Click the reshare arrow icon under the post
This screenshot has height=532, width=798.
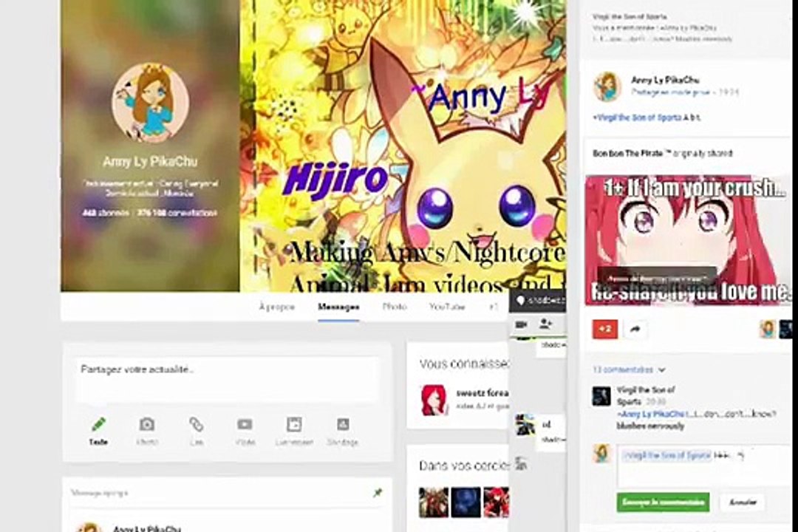[635, 330]
